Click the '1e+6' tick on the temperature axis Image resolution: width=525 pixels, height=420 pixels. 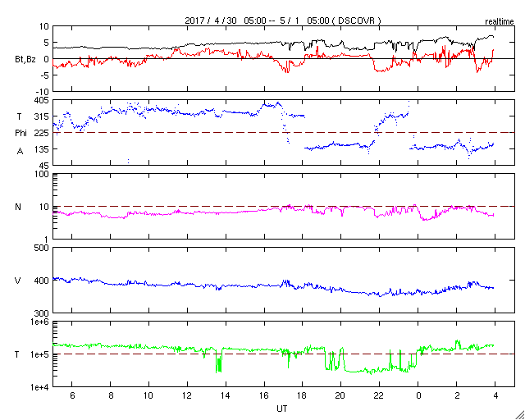pyautogui.click(x=39, y=322)
